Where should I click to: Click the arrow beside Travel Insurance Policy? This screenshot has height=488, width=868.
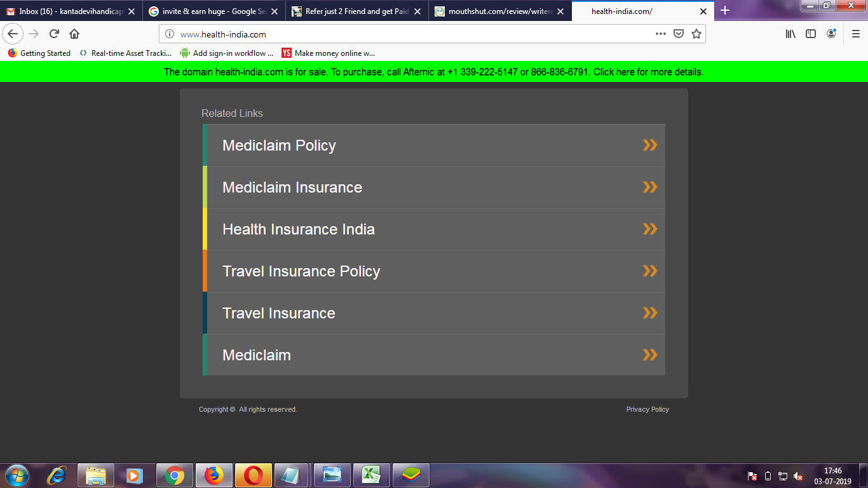(x=649, y=271)
